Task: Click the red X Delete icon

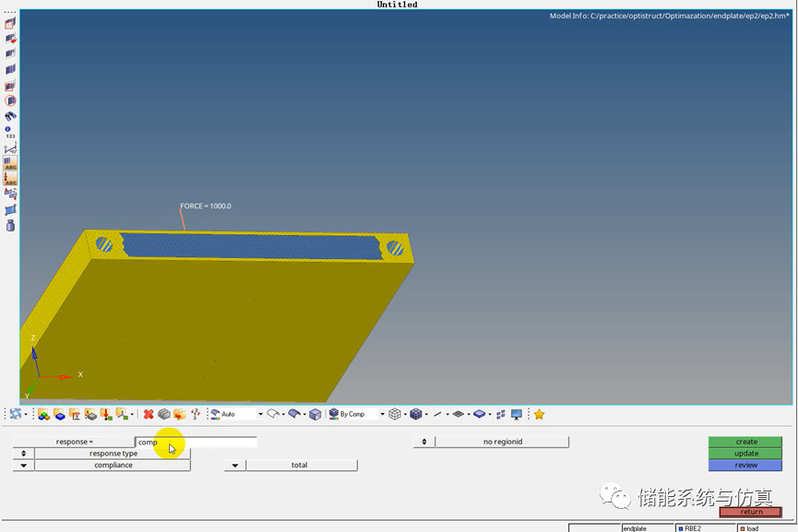Action: tap(149, 415)
